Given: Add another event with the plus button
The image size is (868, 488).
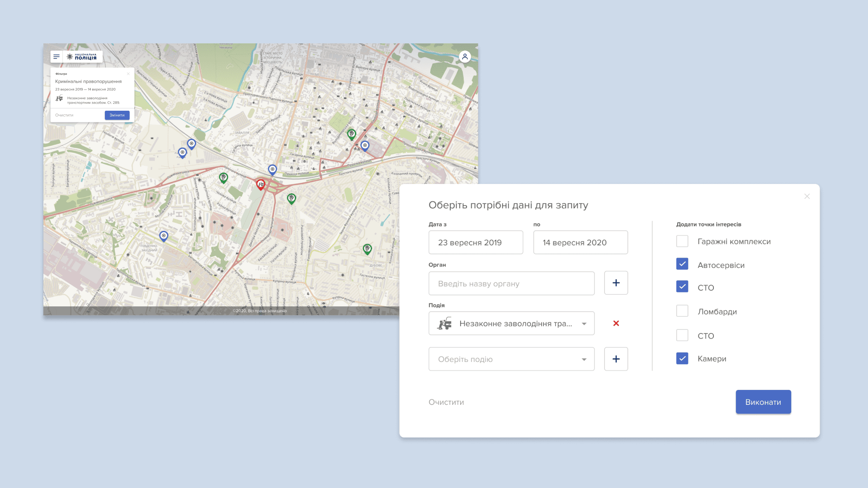Looking at the screenshot, I should 616,359.
